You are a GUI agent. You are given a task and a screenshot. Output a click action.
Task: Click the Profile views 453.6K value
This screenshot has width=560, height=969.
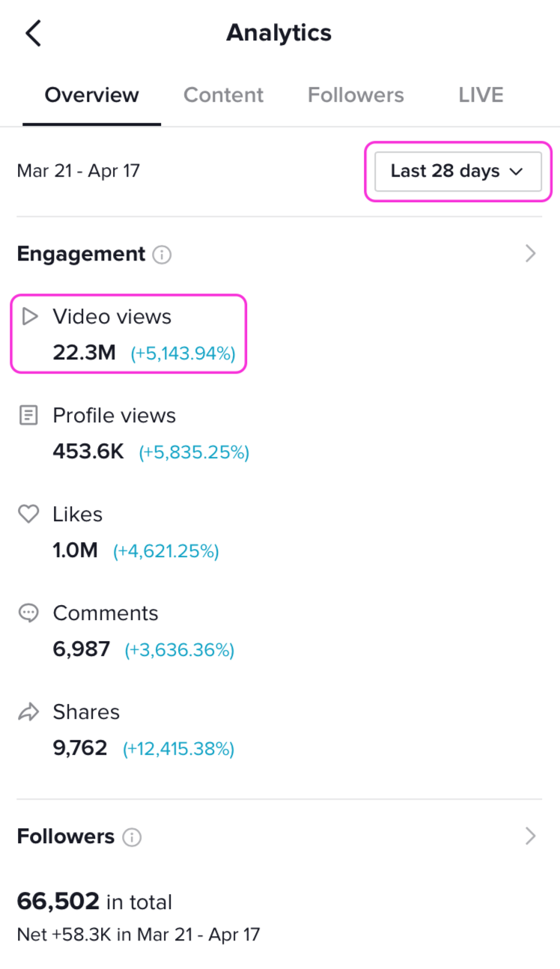click(88, 452)
